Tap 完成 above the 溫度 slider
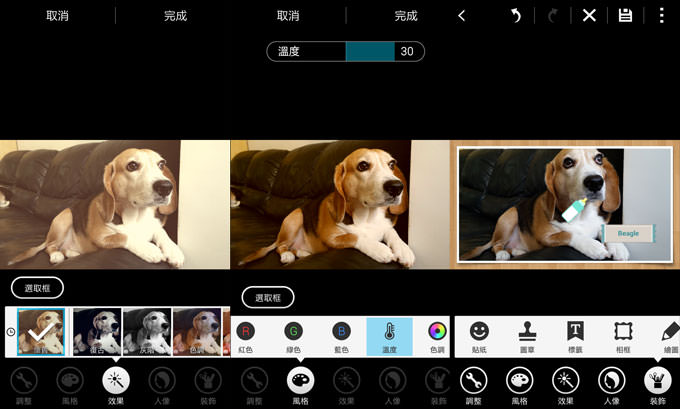Viewport: 680px width, 409px height. (x=406, y=16)
